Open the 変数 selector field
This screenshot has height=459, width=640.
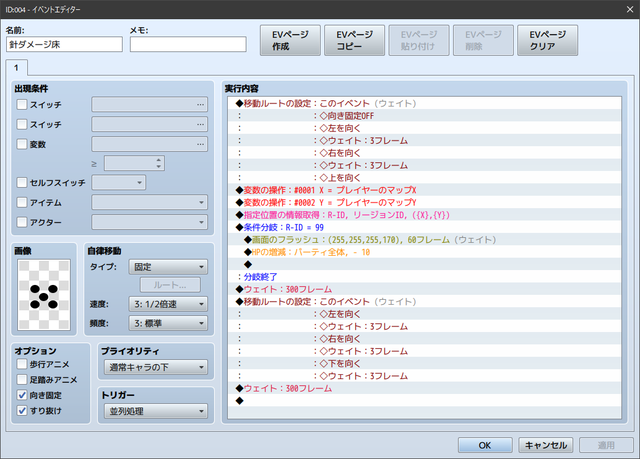coord(149,144)
